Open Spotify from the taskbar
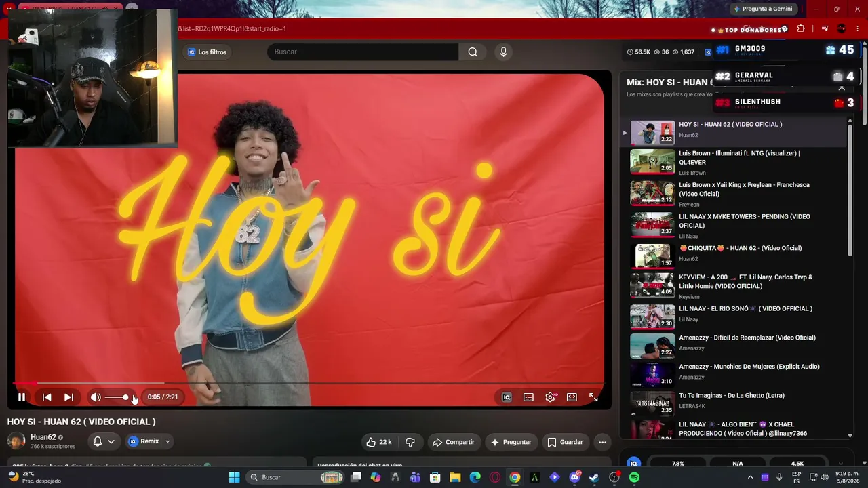Screen dimensions: 868x488 (634, 477)
